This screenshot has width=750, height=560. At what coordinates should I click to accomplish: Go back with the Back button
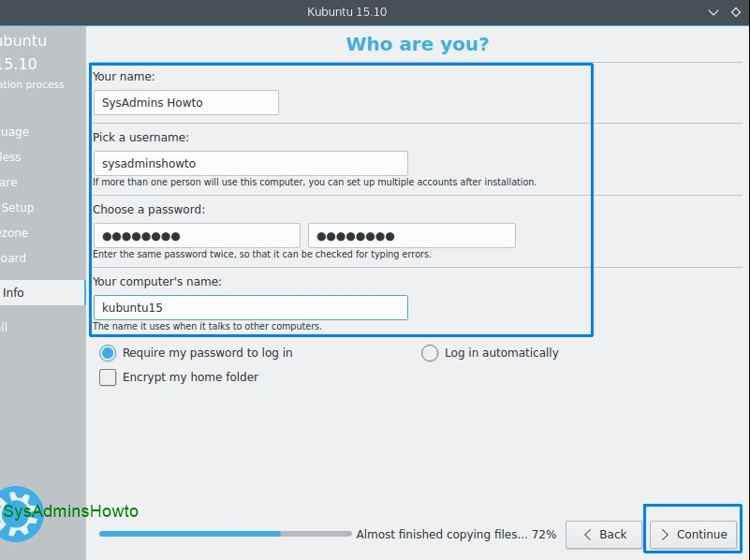(x=604, y=534)
